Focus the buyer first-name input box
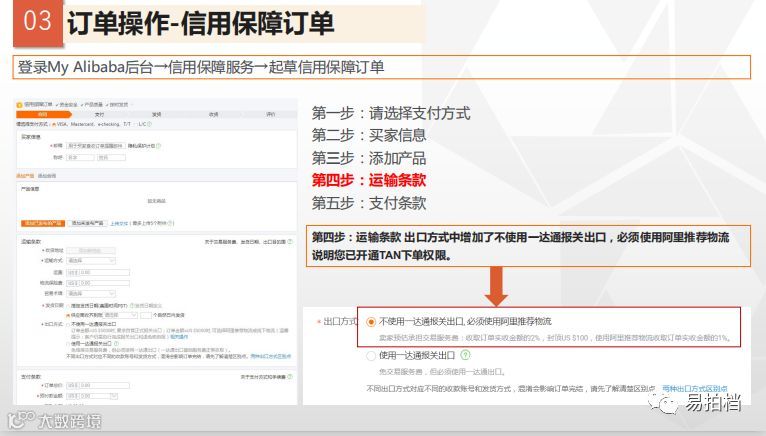Screen dimensions: 766x436 80,157
